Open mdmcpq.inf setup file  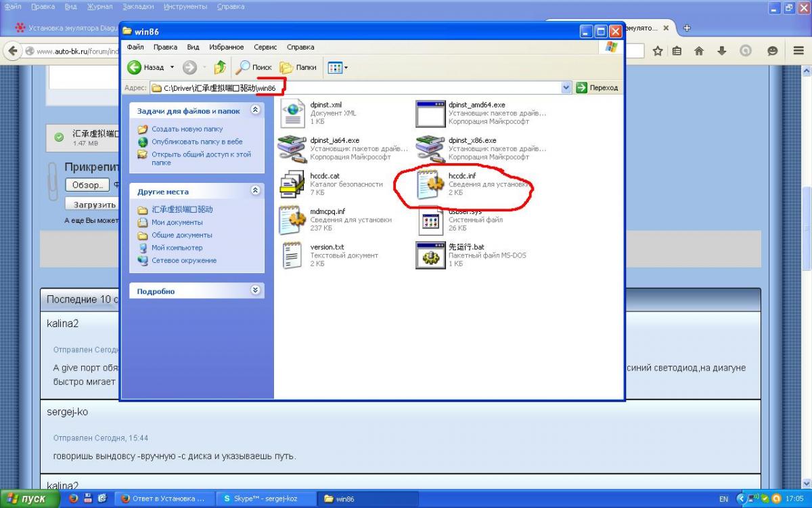pyautogui.click(x=292, y=219)
